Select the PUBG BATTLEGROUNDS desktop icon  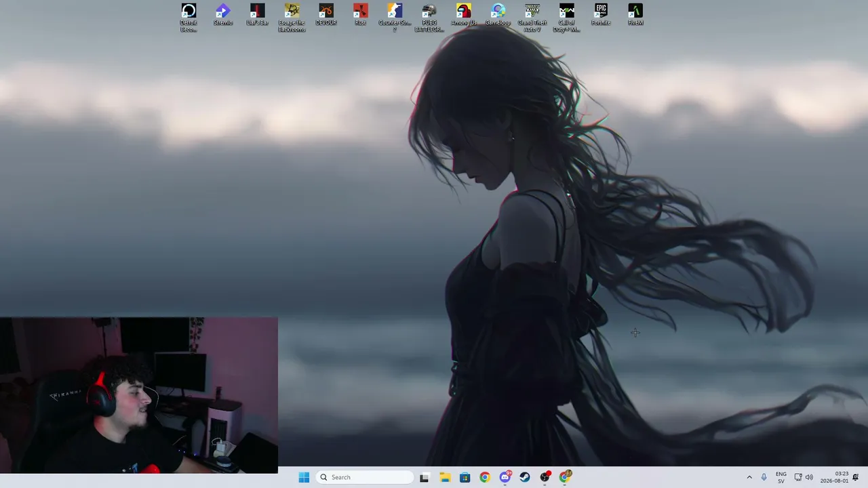429,18
